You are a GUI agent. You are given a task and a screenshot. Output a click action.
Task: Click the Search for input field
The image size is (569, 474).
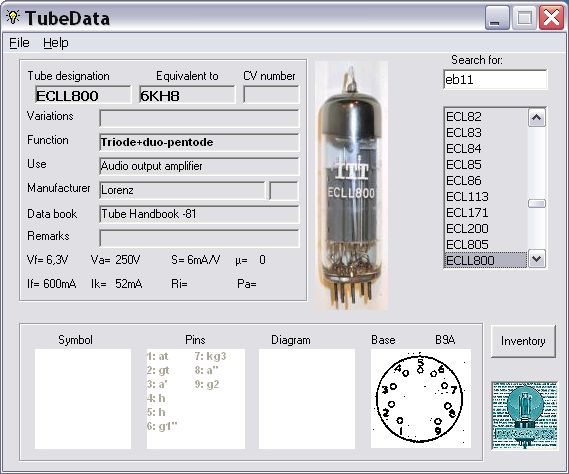495,79
